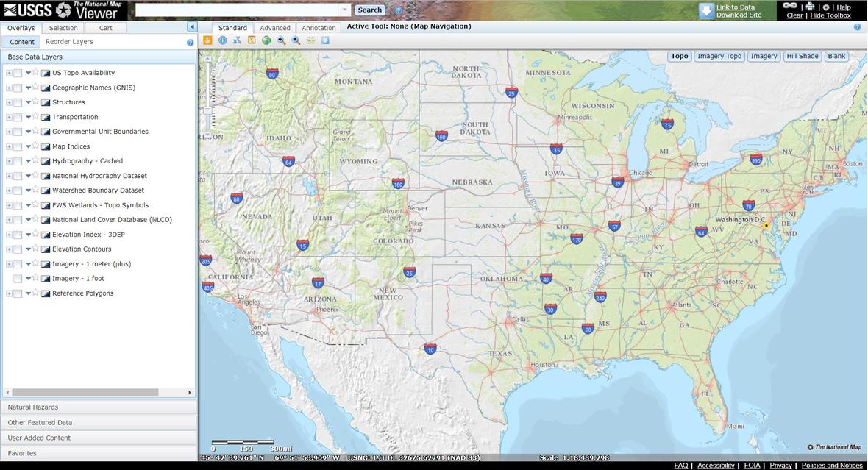This screenshot has width=868, height=470.
Task: Check the Elevation Contours layer box
Action: point(18,249)
